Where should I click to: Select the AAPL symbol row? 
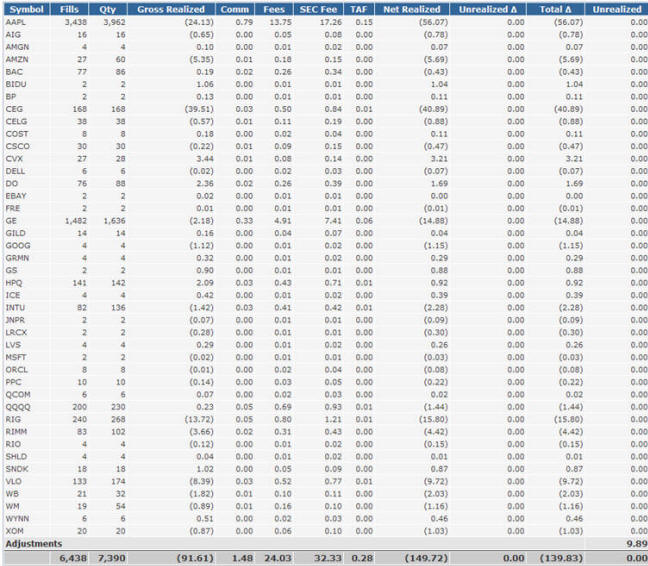(326, 22)
